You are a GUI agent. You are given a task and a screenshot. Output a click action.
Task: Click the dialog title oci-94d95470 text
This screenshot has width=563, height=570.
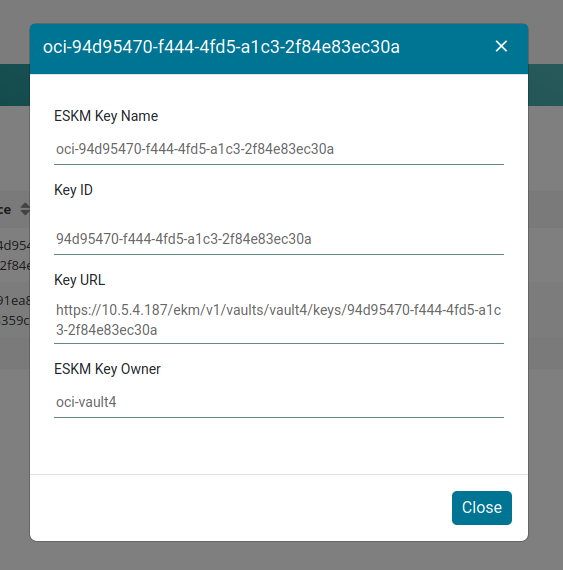pos(221,47)
